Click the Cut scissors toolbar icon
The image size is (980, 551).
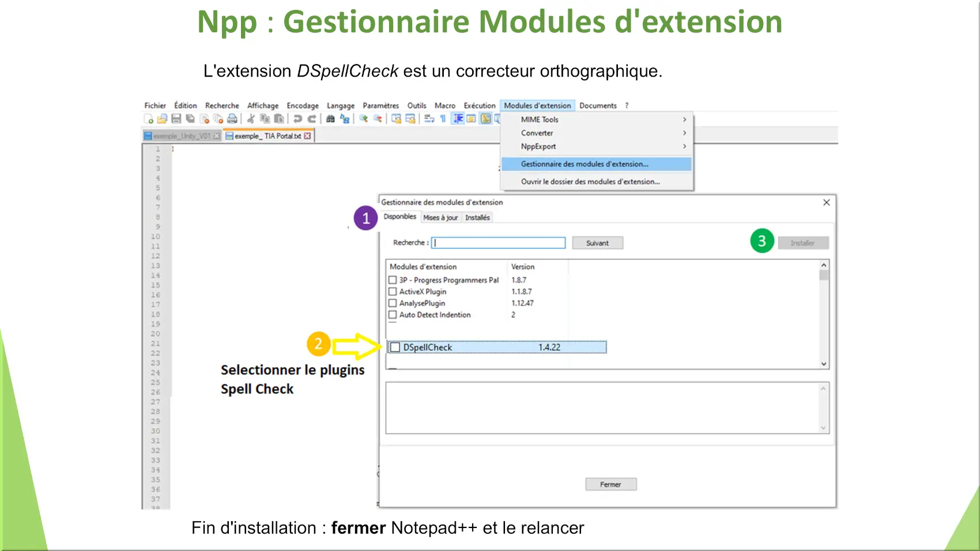click(251, 119)
